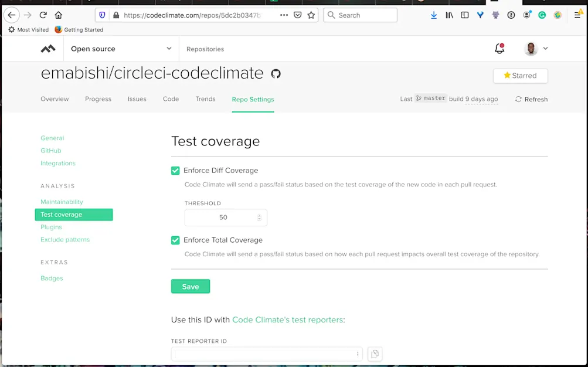Open General settings in sidebar
The image size is (588, 367).
[x=52, y=138]
